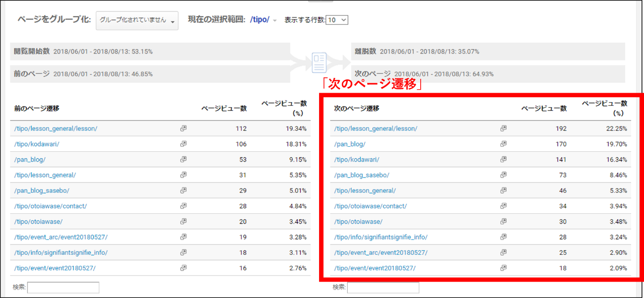Image resolution: width=644 pixels, height=298 pixels.
Task: Click the 離脱数 summary bar
Action: [x=488, y=52]
